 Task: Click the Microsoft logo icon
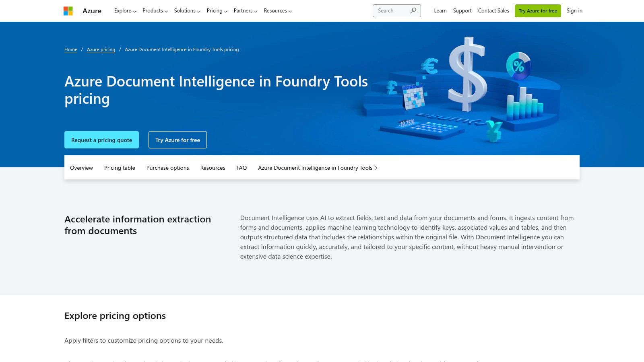[x=68, y=11]
